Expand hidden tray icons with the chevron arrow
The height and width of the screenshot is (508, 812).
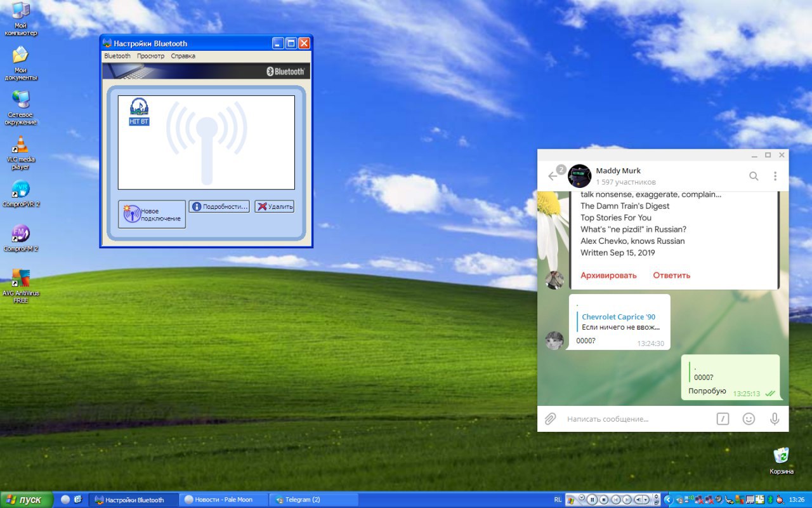(668, 500)
